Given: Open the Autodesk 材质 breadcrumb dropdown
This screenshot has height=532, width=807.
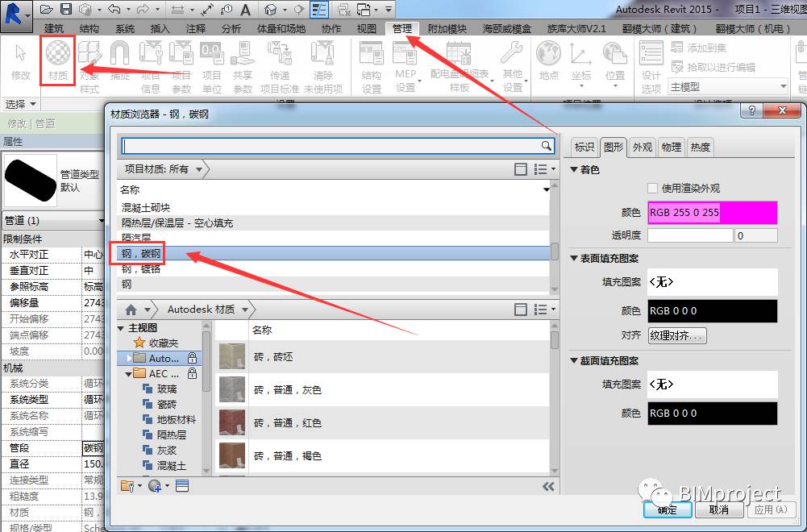Looking at the screenshot, I should pyautogui.click(x=246, y=310).
